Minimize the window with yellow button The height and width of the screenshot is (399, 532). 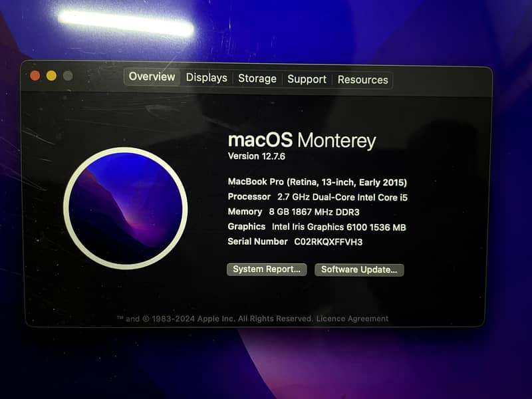(x=52, y=75)
